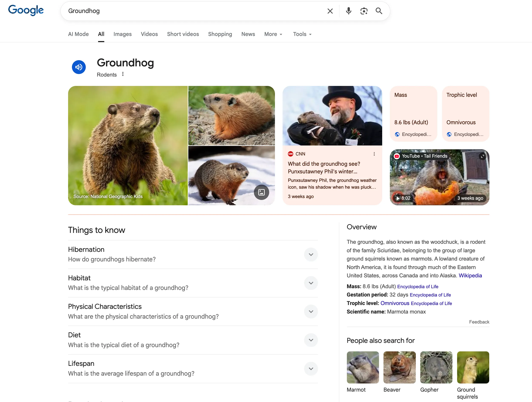This screenshot has width=532, height=402.
Task: Clear the search box with X icon
Action: coord(330,11)
